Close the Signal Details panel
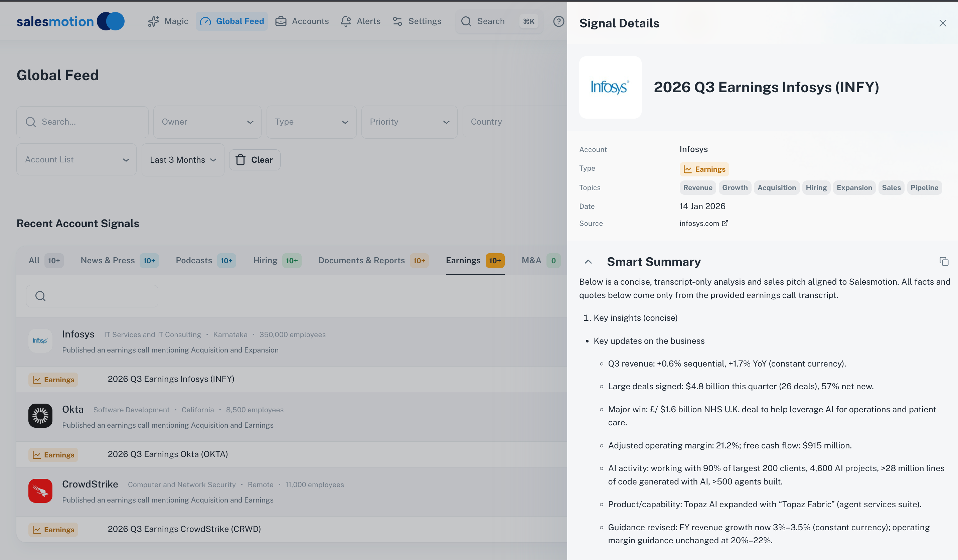958x560 pixels. (942, 23)
